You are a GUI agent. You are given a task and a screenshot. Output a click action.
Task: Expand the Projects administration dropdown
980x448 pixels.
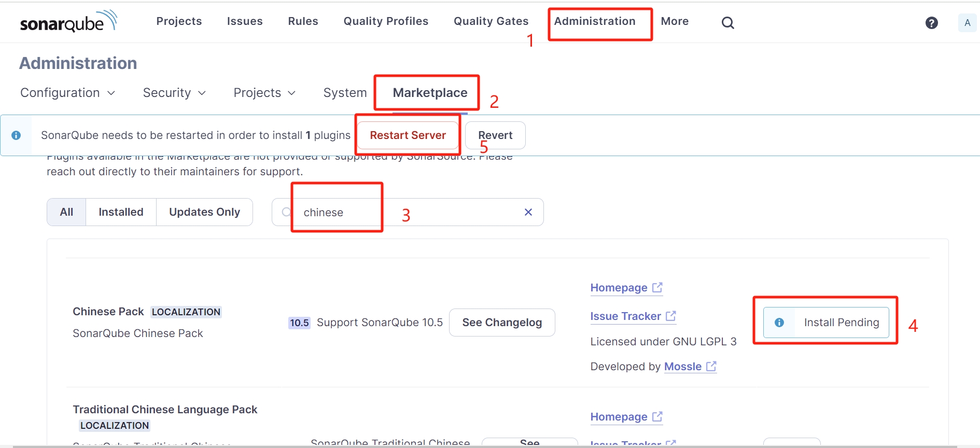point(264,93)
